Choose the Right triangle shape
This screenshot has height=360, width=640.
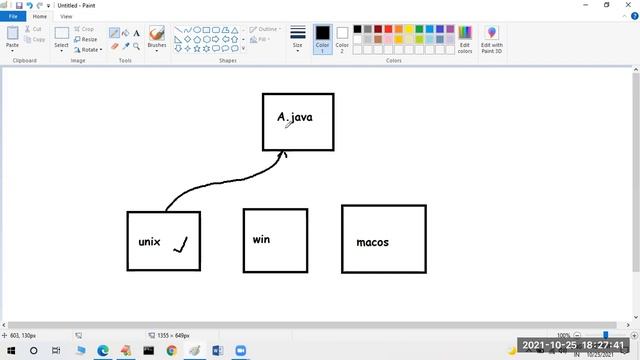[178, 39]
